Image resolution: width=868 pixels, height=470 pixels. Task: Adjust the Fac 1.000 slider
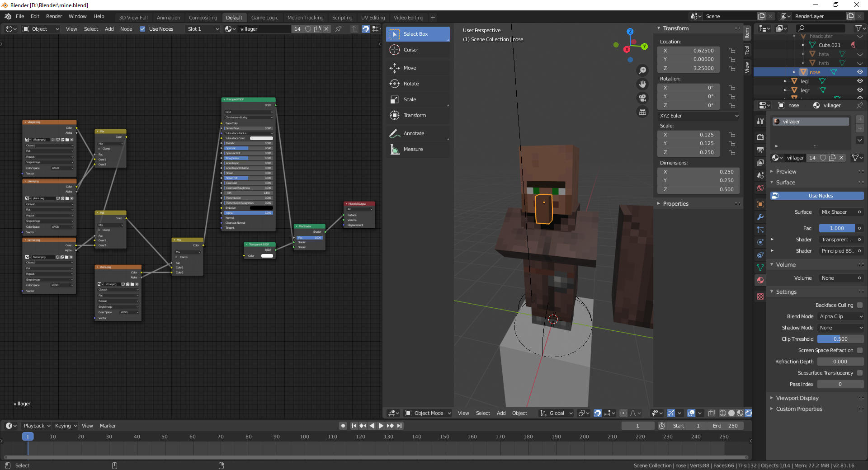click(837, 228)
